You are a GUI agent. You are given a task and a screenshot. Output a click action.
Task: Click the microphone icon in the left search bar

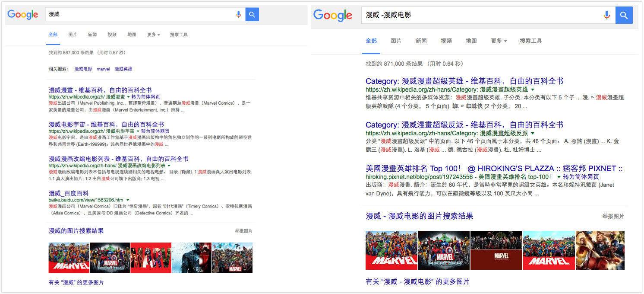click(x=239, y=14)
